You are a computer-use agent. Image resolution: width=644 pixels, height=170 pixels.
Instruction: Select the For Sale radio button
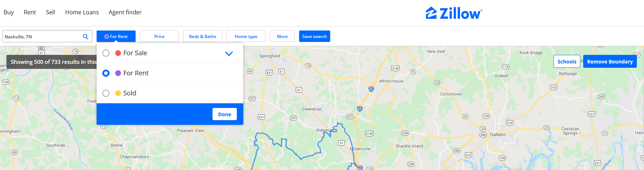106,53
